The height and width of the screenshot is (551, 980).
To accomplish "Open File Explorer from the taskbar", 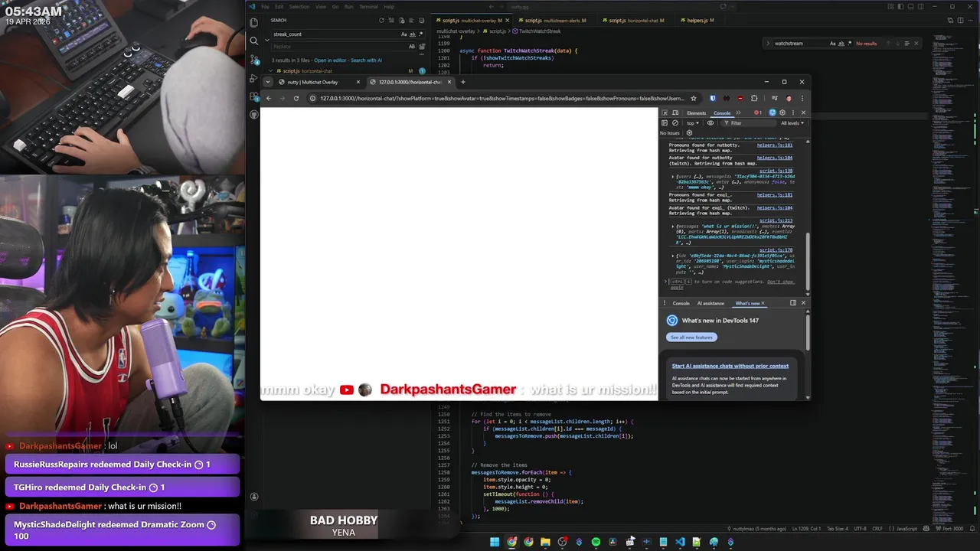I will coord(545,542).
